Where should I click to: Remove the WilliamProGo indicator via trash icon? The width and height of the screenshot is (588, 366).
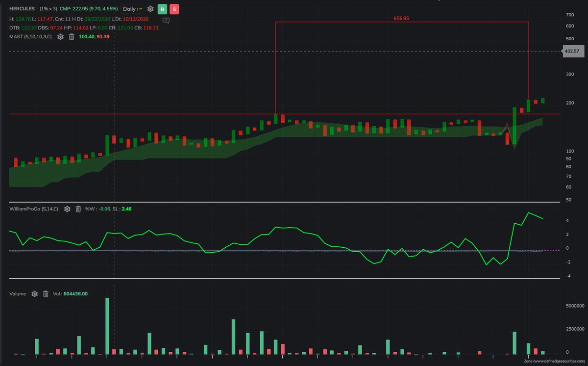point(78,209)
